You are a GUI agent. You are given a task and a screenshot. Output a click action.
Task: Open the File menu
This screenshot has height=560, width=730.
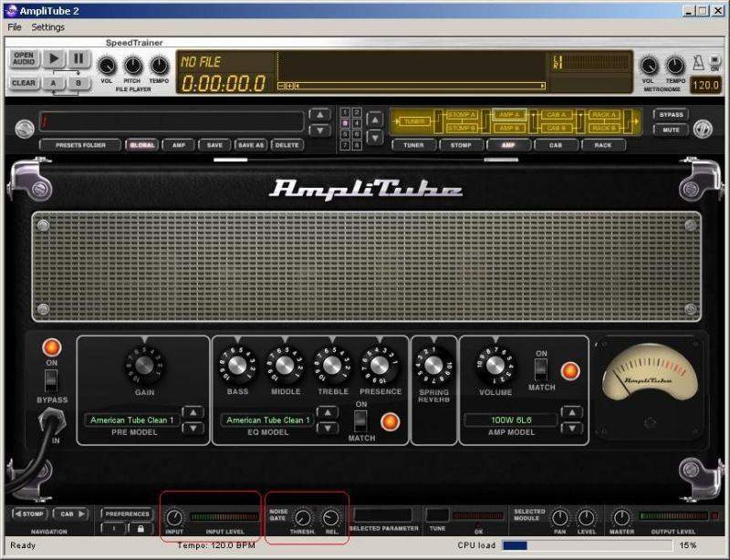coord(14,27)
